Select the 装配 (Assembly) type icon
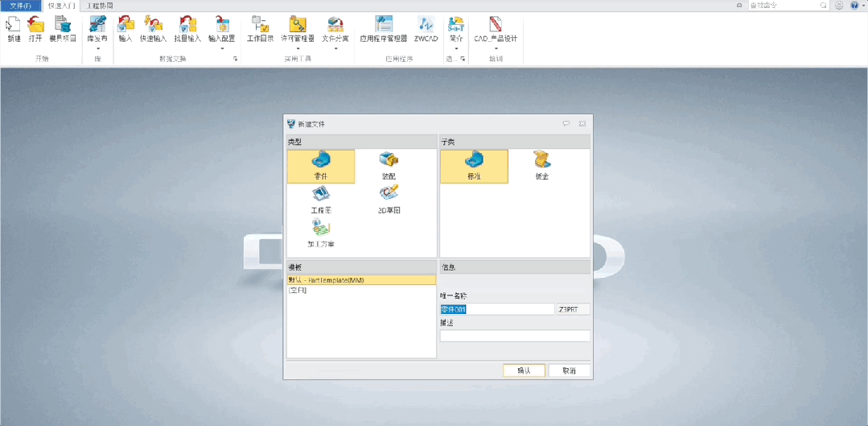 pos(389,165)
